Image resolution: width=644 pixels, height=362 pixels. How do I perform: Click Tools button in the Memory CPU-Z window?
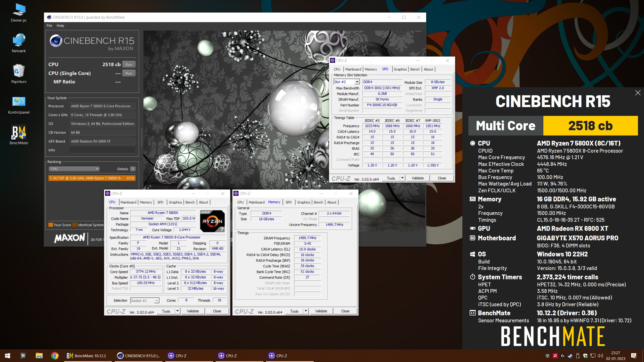(x=294, y=311)
